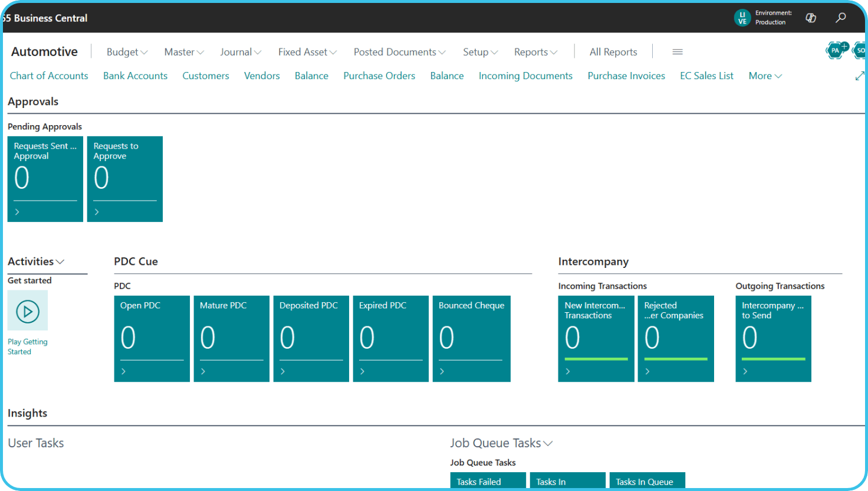This screenshot has width=868, height=491.
Task: Collapse the Activities section
Action: [36, 261]
